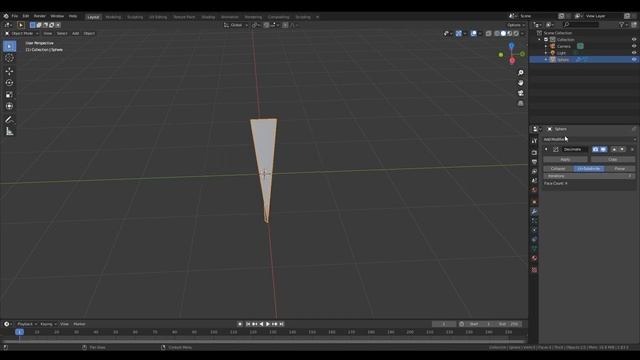640x360 pixels.
Task: Open Playback dropdown in timeline
Action: [x=27, y=324]
